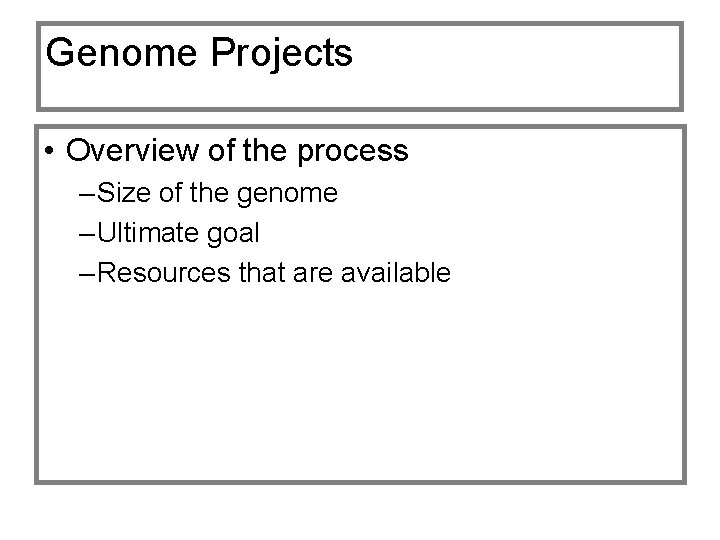Select the "Size of the genome" line
This screenshot has width=720, height=540.
click(x=220, y=193)
